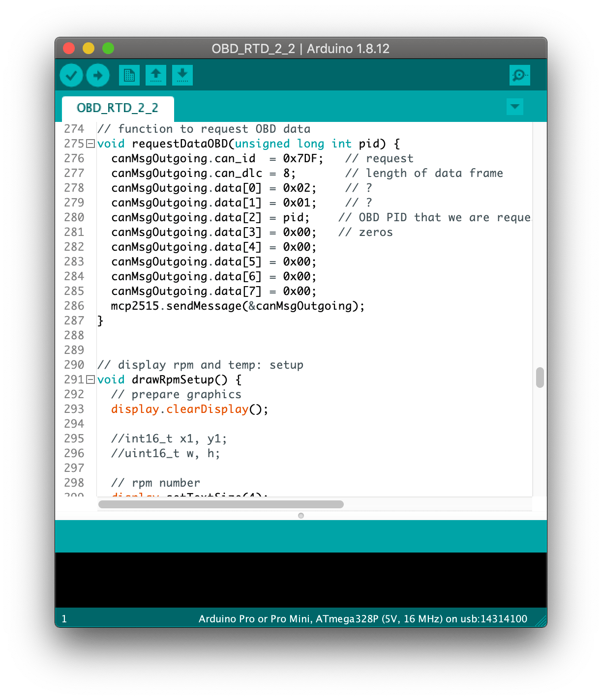Click the comment '// length of data frame'
Screen dimensions: 602x700
(x=424, y=173)
